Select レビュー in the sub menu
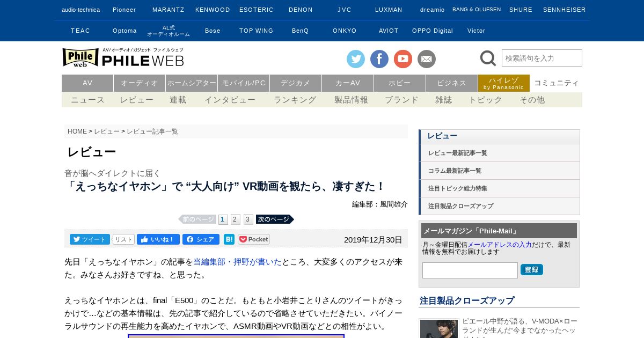 (136, 100)
